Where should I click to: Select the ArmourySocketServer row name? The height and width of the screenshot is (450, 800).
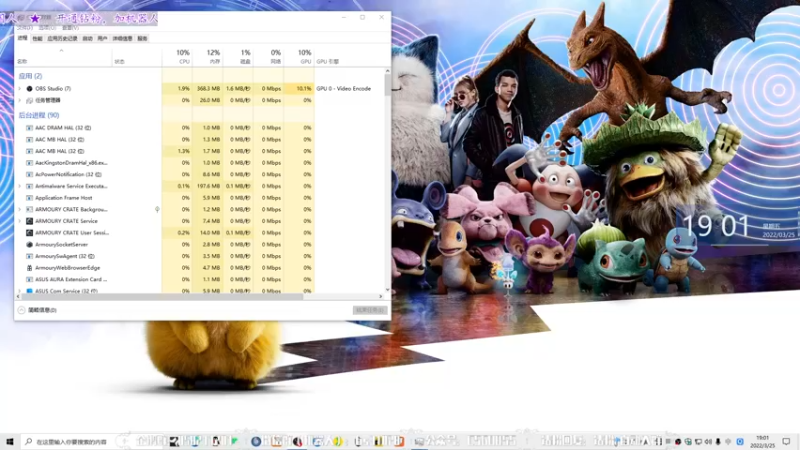pos(61,245)
